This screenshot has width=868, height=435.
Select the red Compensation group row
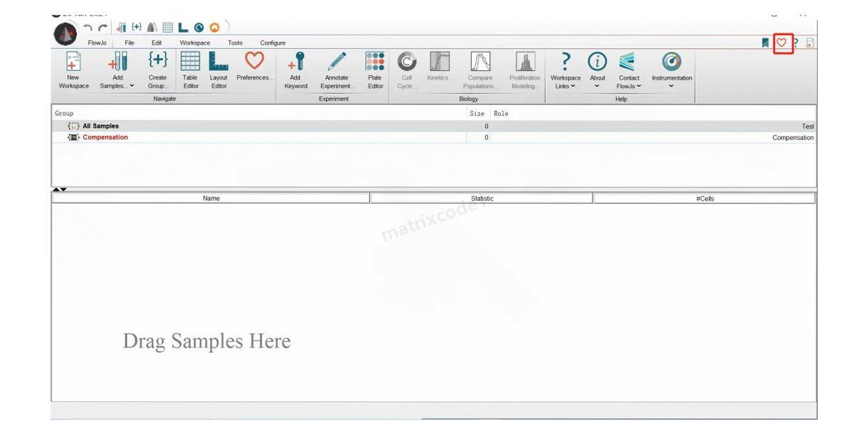(434, 138)
